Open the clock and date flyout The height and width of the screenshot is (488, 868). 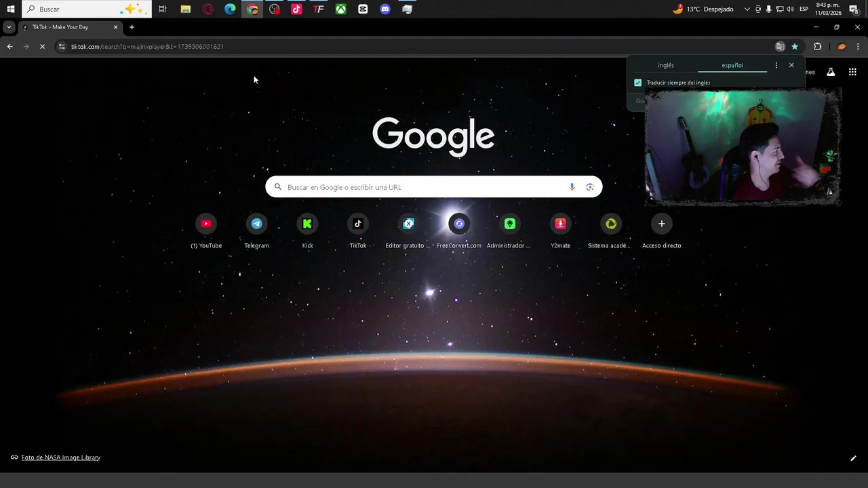pos(829,9)
